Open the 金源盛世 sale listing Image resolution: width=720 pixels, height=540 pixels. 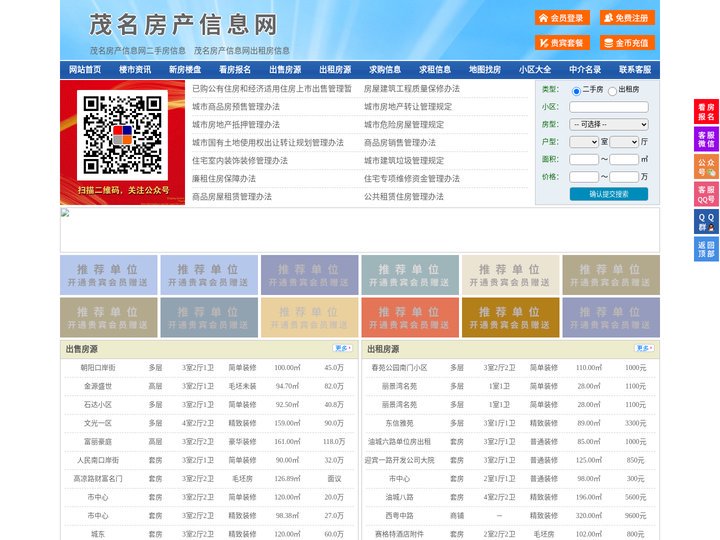click(x=98, y=386)
